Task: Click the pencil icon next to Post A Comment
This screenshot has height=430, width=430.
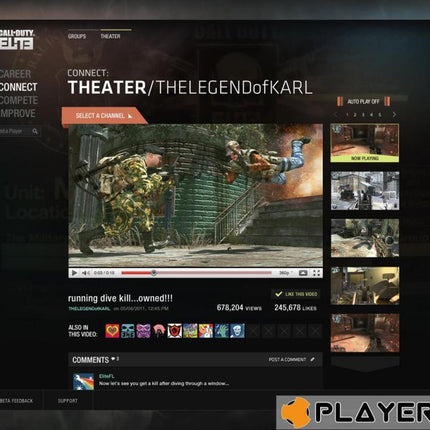Action: click(312, 359)
